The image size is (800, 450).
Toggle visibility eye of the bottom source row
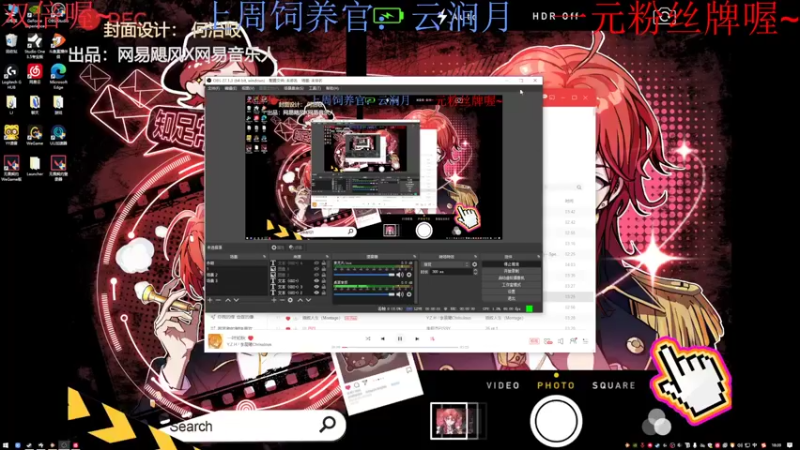click(x=316, y=293)
